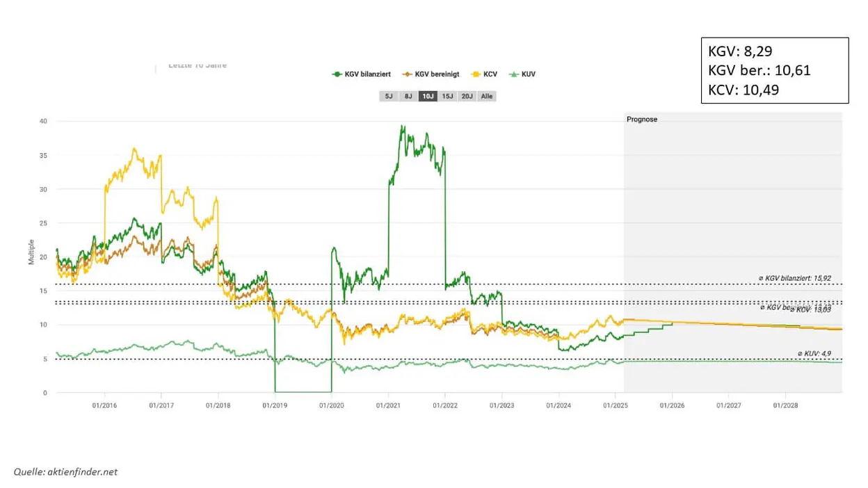868x488 pixels.
Task: Click the brown KGV bereinigt legend marker
Action: pos(407,74)
